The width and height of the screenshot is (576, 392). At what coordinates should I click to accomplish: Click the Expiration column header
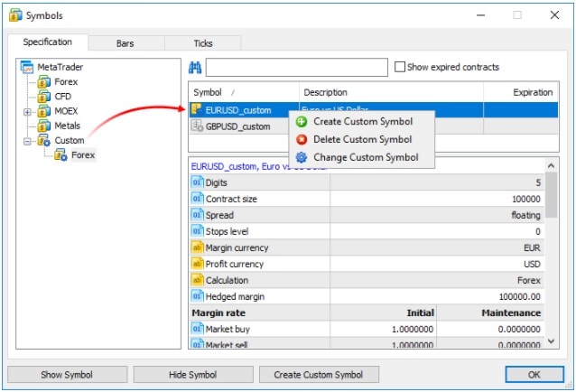(x=521, y=92)
